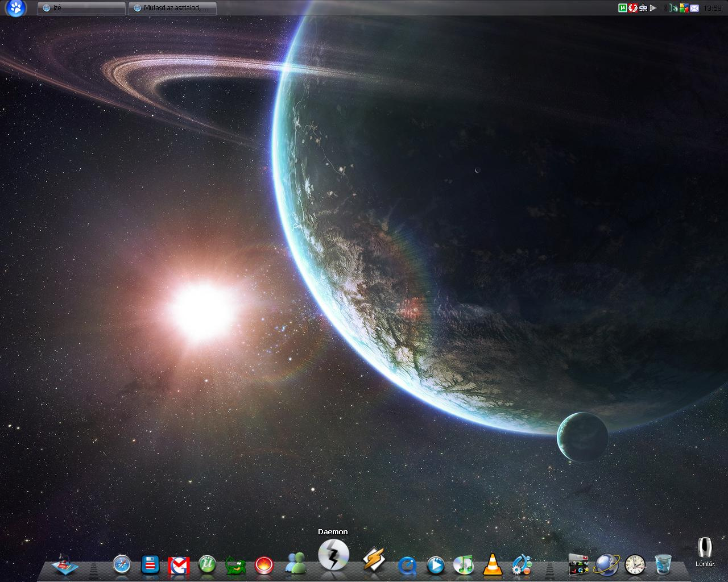This screenshot has width=728, height=582.
Task: Open VLC traffic cone dock icon
Action: [x=493, y=564]
